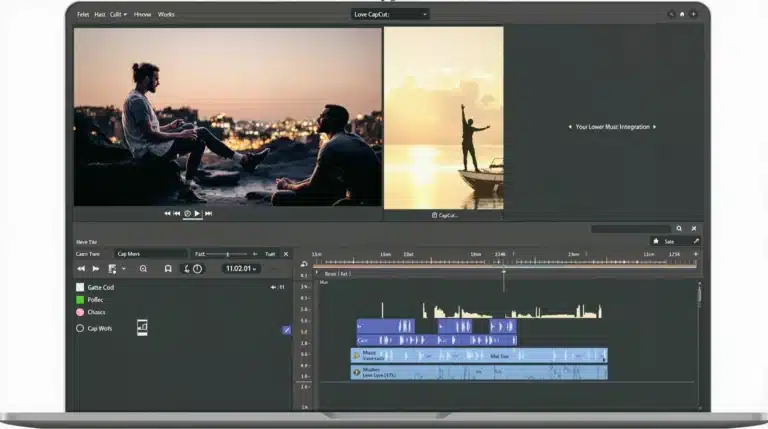This screenshot has height=429, width=768.
Task: Click the zoom magnifier tool in timeline toolbar
Action: click(x=143, y=269)
